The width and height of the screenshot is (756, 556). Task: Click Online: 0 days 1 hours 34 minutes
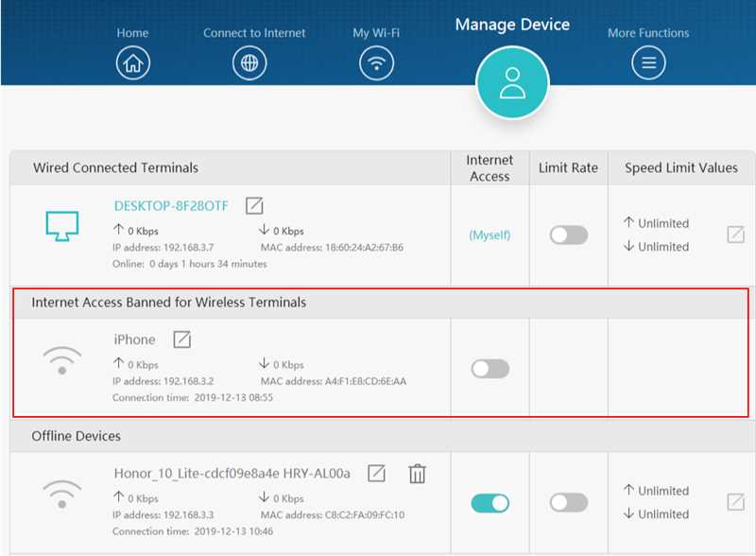[x=190, y=264]
